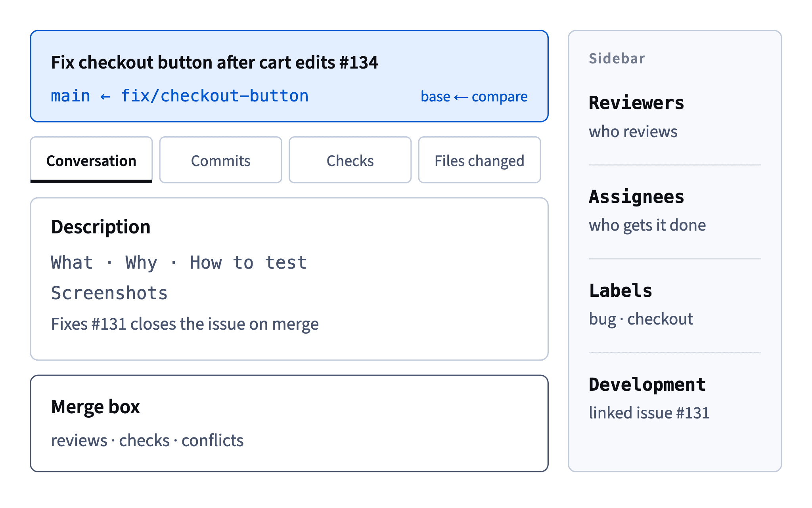Click the branch text 'main ← fix/checkout-button'

click(x=180, y=96)
